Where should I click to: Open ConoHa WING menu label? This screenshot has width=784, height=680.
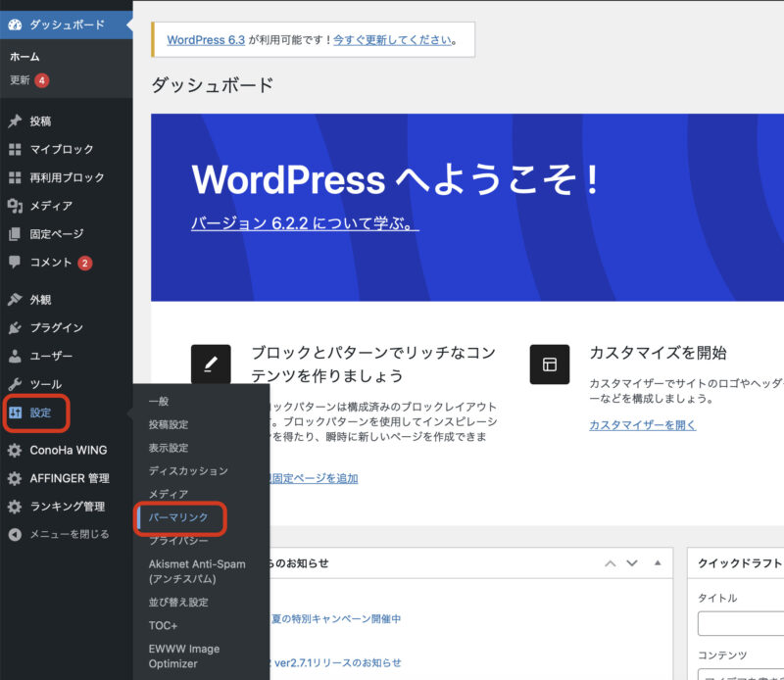pyautogui.click(x=68, y=450)
